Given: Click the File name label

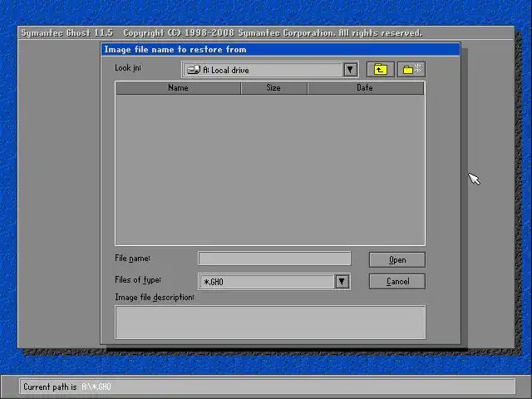Looking at the screenshot, I should tap(132, 259).
